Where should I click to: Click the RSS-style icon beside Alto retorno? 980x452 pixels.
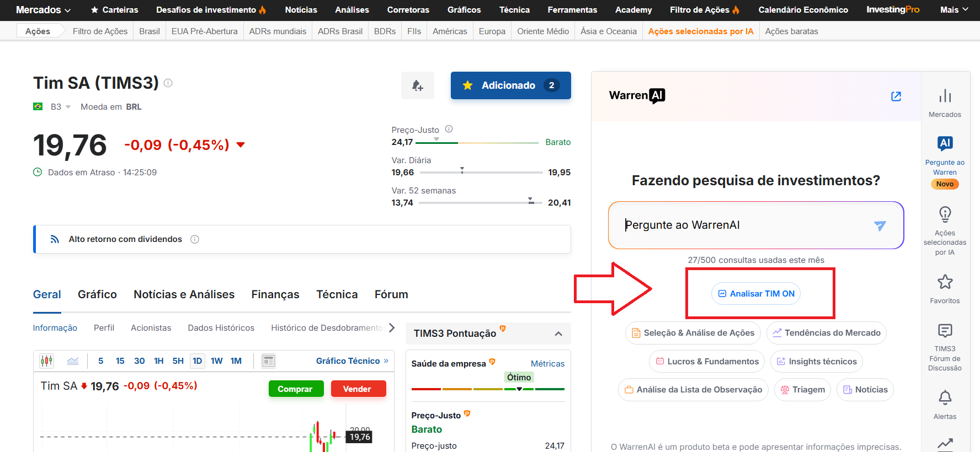(x=55, y=239)
